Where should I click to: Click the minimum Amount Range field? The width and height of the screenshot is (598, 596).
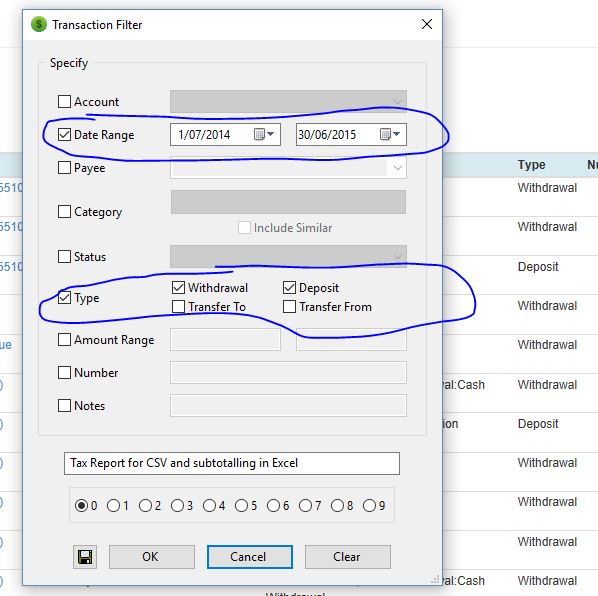(x=225, y=339)
